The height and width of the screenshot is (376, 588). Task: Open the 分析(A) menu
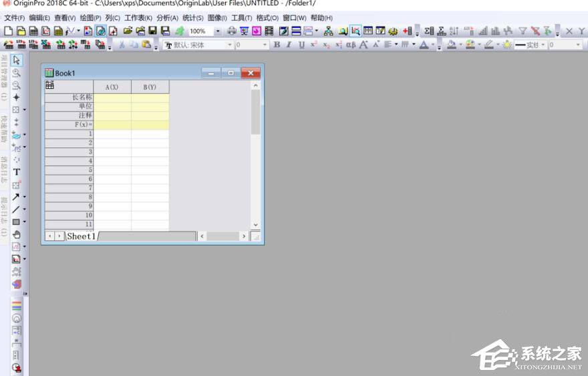[167, 17]
